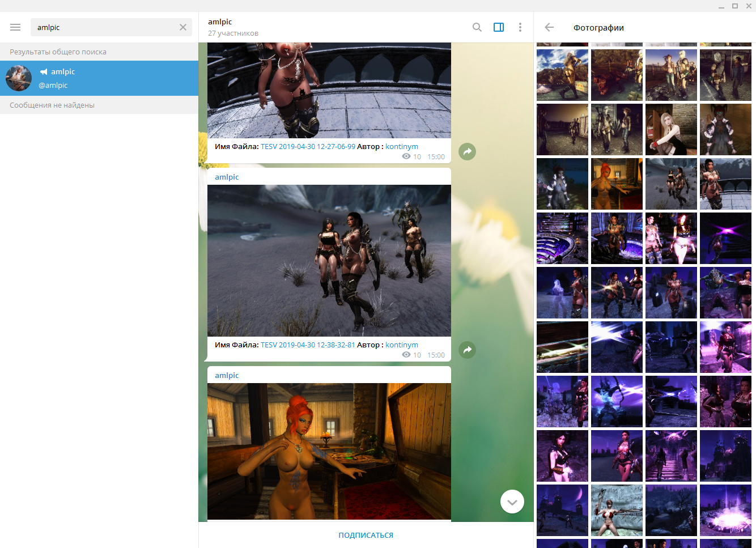This screenshot has height=548, width=756.
Task: Minimize the Telegram window
Action: 721,6
